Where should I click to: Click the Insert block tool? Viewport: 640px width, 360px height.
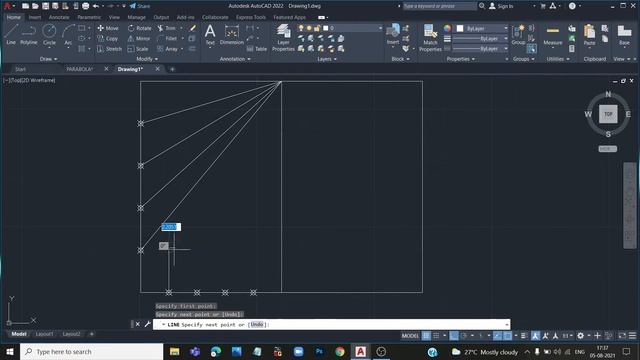pyautogui.click(x=393, y=34)
